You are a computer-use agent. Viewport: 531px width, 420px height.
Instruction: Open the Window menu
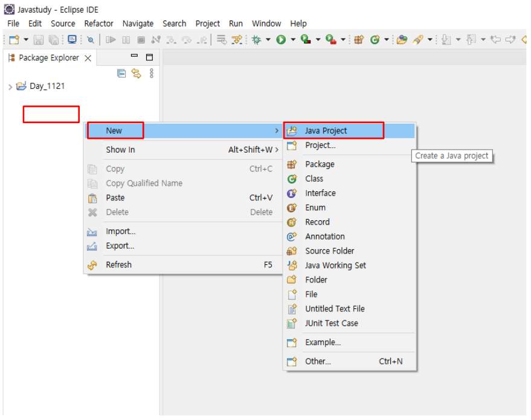pos(266,24)
